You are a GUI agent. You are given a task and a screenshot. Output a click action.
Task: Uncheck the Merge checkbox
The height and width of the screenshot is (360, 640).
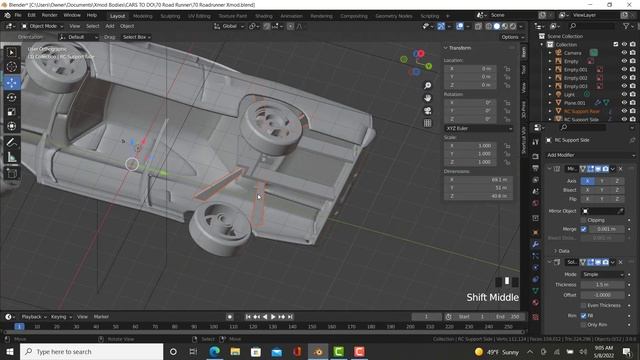tap(584, 229)
